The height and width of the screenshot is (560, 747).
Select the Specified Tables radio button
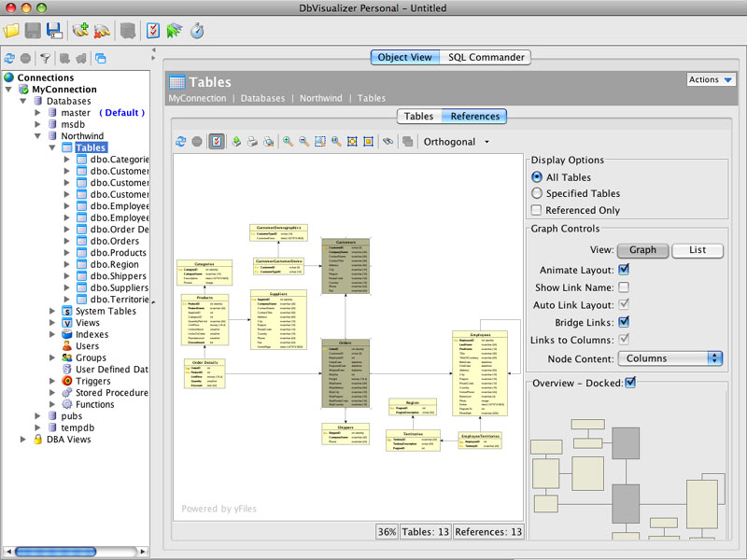click(537, 193)
